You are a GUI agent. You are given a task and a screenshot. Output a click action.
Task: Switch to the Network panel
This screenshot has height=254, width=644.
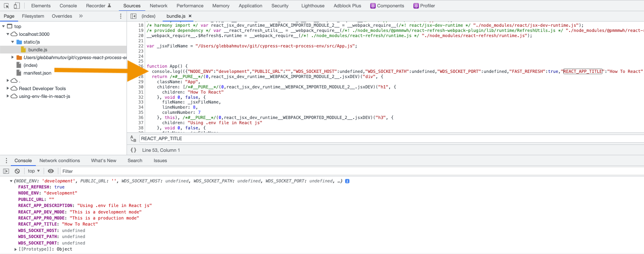tap(159, 6)
